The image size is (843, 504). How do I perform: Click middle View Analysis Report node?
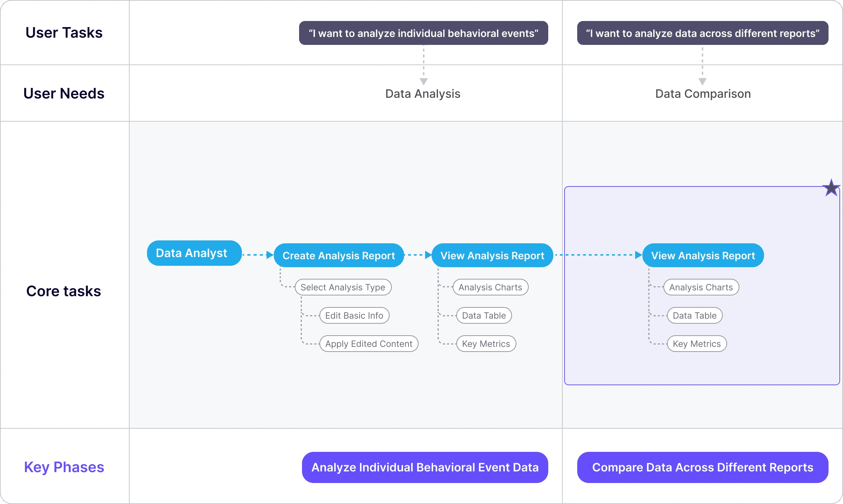pyautogui.click(x=492, y=256)
